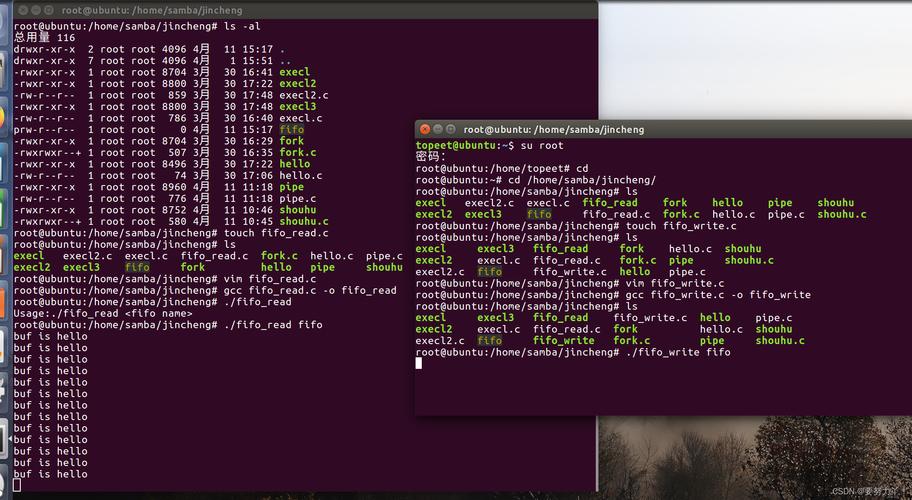Close the front terminal window with the red button

425,129
